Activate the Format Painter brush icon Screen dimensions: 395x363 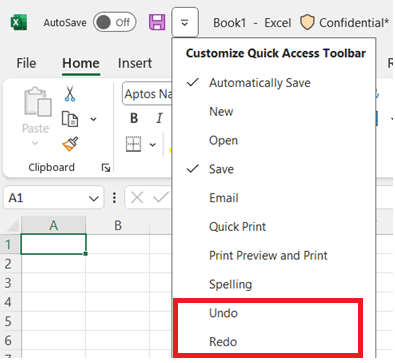coord(70,144)
